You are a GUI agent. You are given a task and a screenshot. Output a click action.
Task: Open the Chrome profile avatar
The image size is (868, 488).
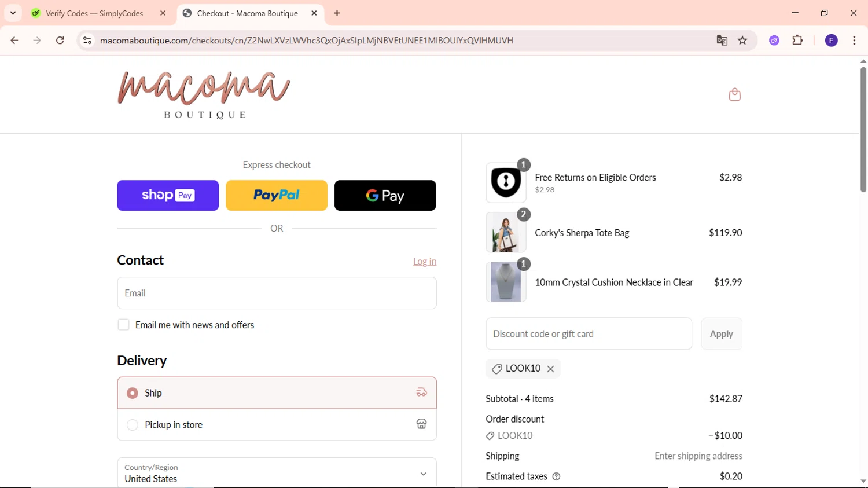pos(831,41)
